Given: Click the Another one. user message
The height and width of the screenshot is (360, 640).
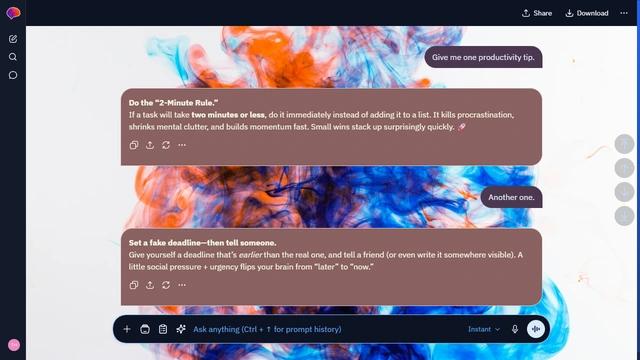Looking at the screenshot, I should (511, 197).
